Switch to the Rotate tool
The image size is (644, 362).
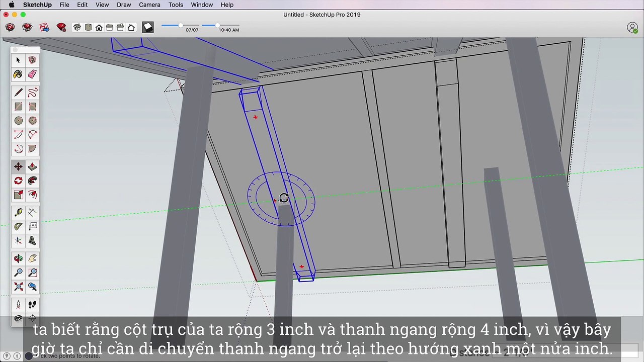tap(18, 180)
